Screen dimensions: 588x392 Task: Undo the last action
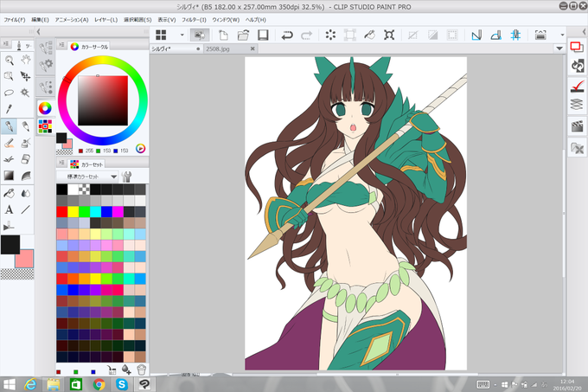click(287, 35)
